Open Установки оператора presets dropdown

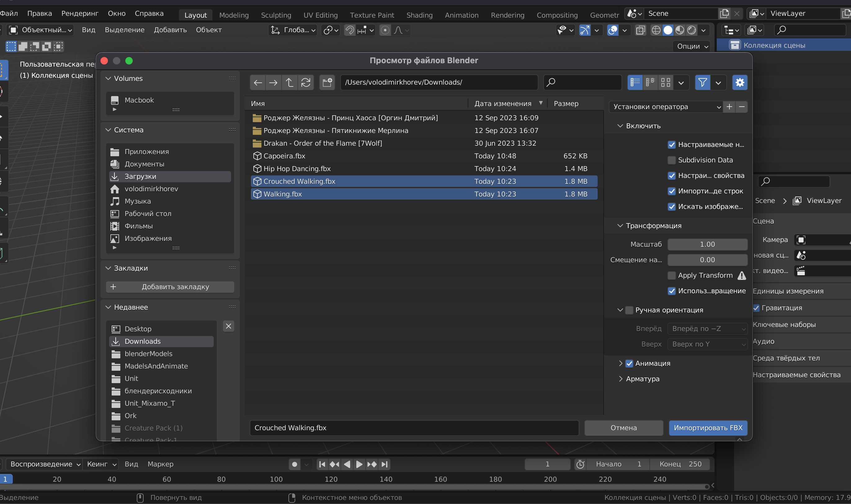coord(666,107)
